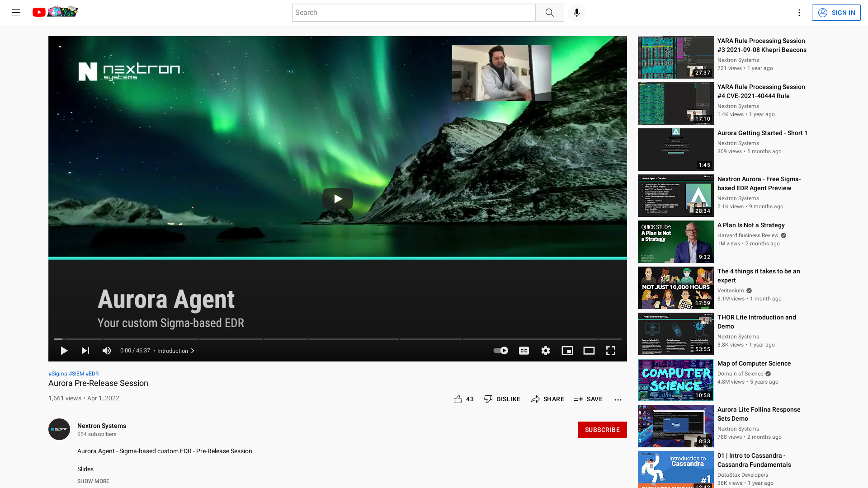Image resolution: width=868 pixels, height=488 pixels.
Task: Click the search magnifier button
Action: (x=549, y=13)
